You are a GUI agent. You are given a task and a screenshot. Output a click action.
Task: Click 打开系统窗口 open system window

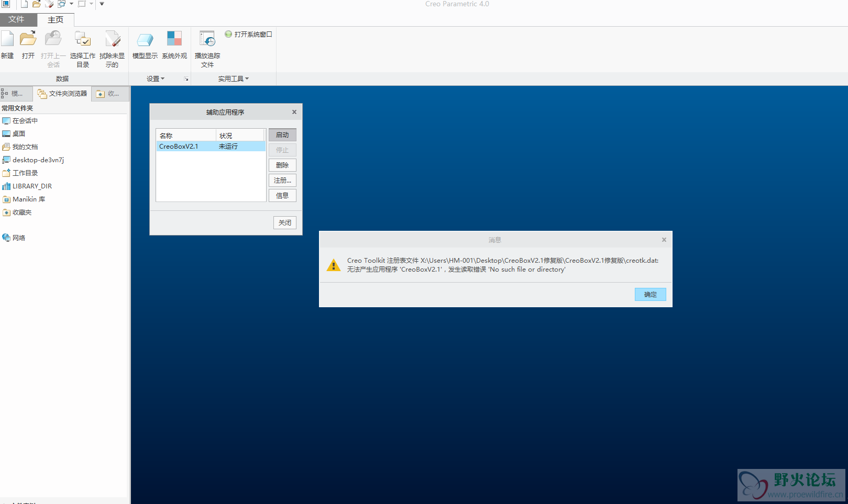[x=248, y=34]
